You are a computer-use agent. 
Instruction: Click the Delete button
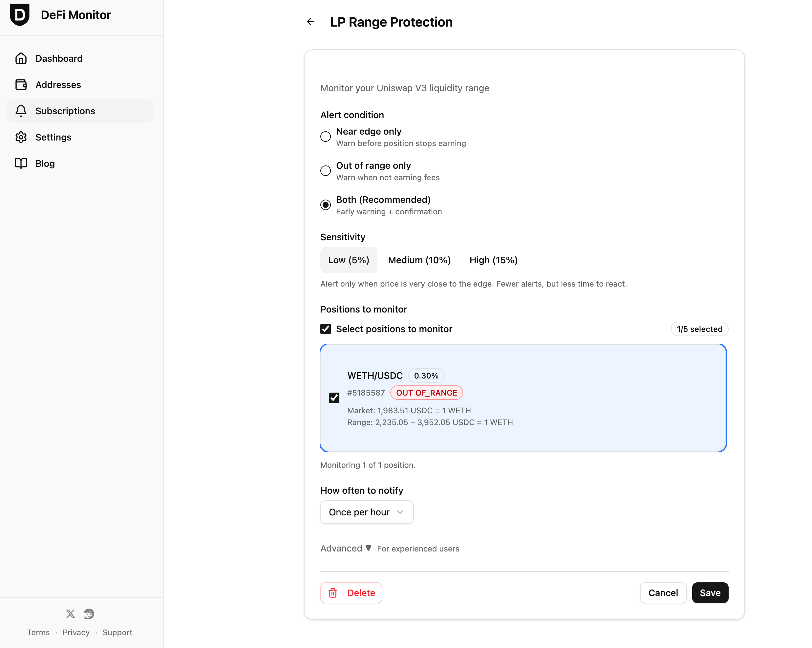(x=351, y=593)
